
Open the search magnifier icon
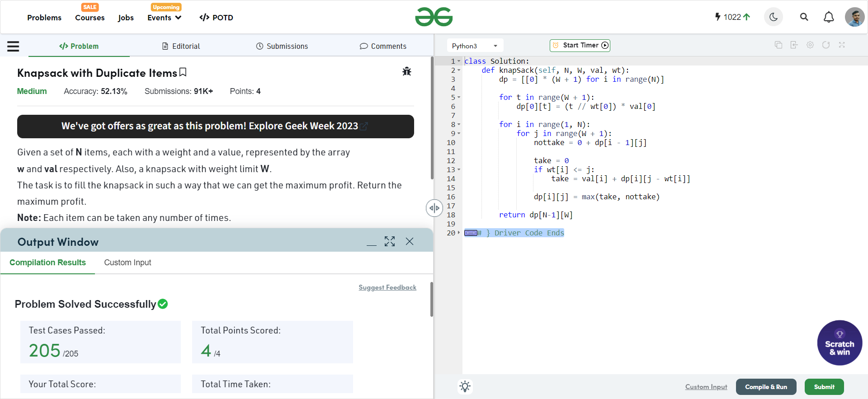click(804, 17)
